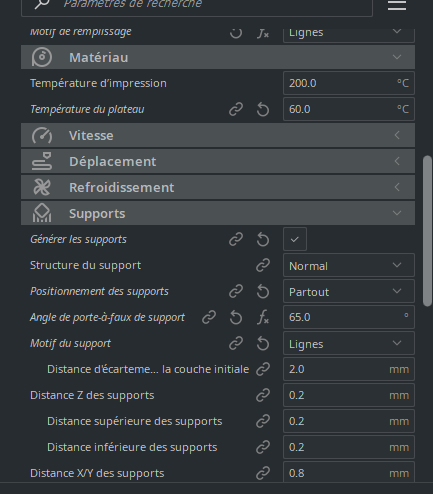Edit Distance d'écartement couche initiale field
This screenshot has width=433, height=494.
point(349,369)
